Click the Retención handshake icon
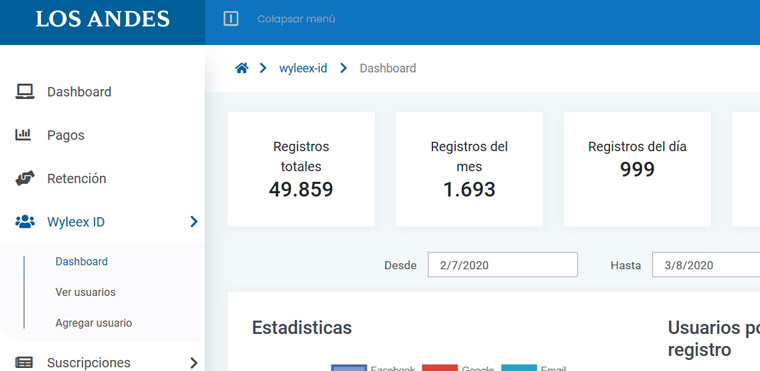760x371 pixels. [x=25, y=178]
